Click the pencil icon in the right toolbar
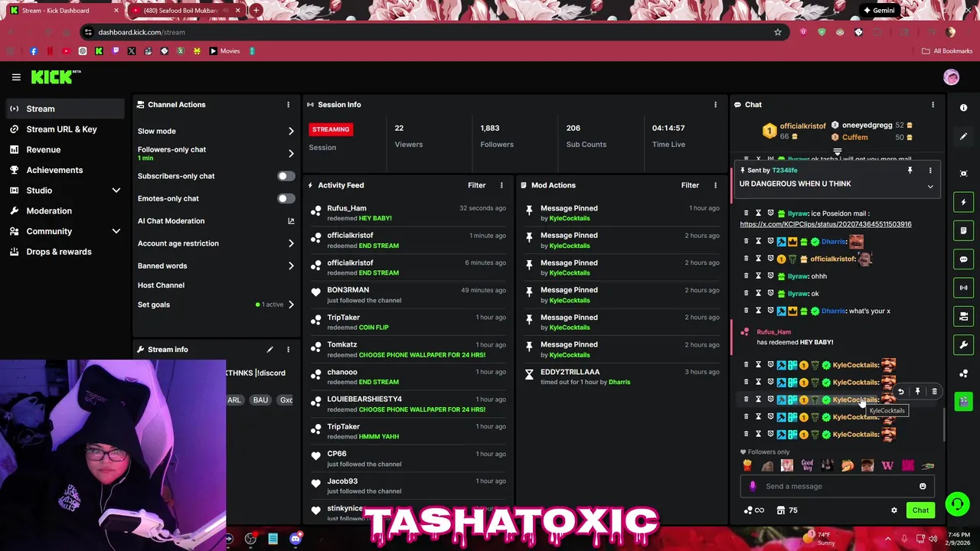This screenshot has width=980, height=551. tap(963, 136)
